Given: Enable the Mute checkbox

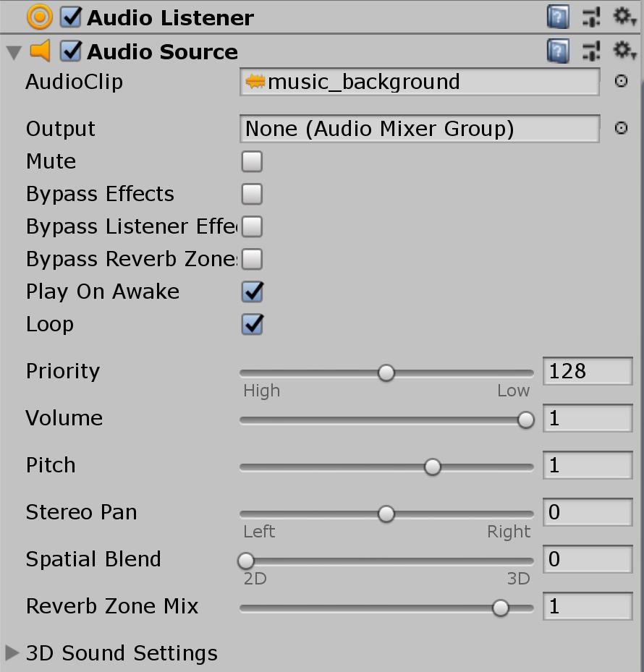Looking at the screenshot, I should [x=252, y=161].
